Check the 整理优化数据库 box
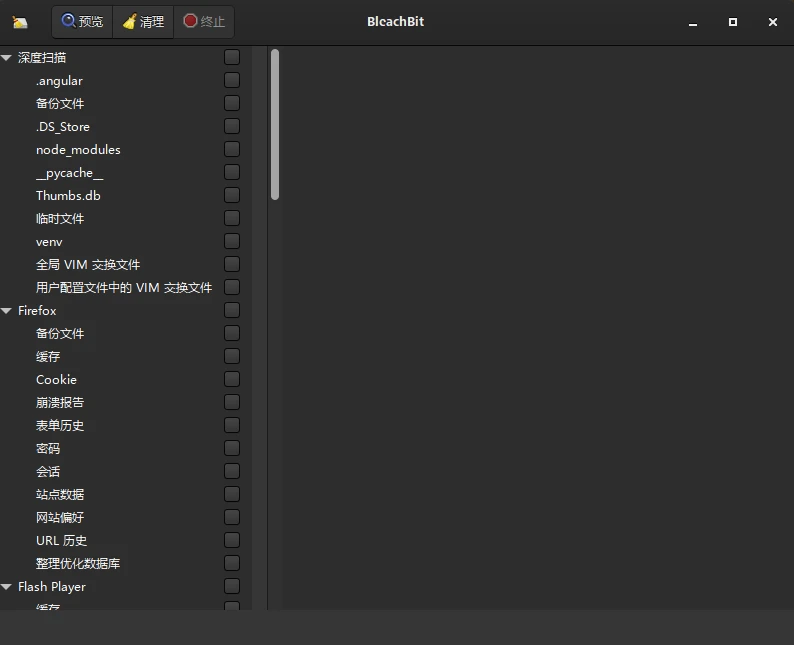The width and height of the screenshot is (794, 645). 232,563
